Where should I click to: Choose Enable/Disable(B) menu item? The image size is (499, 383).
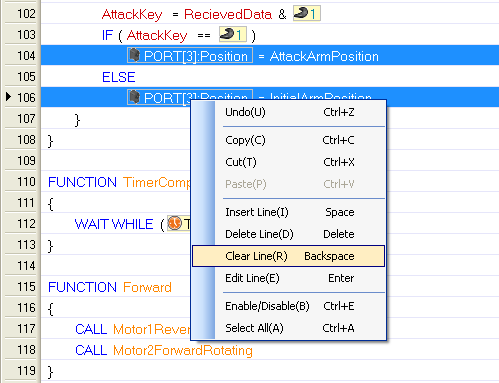(x=289, y=306)
